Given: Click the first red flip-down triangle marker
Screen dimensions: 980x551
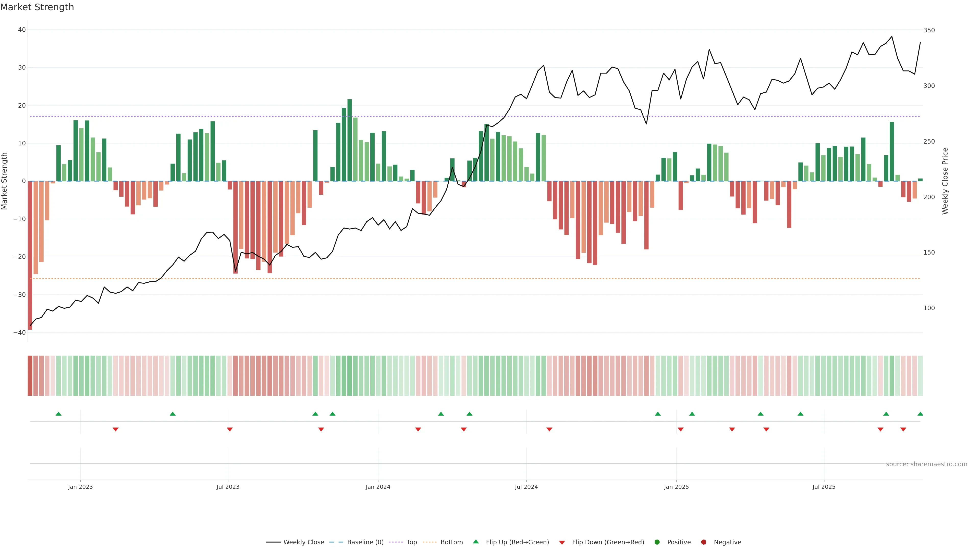Looking at the screenshot, I should tap(116, 429).
